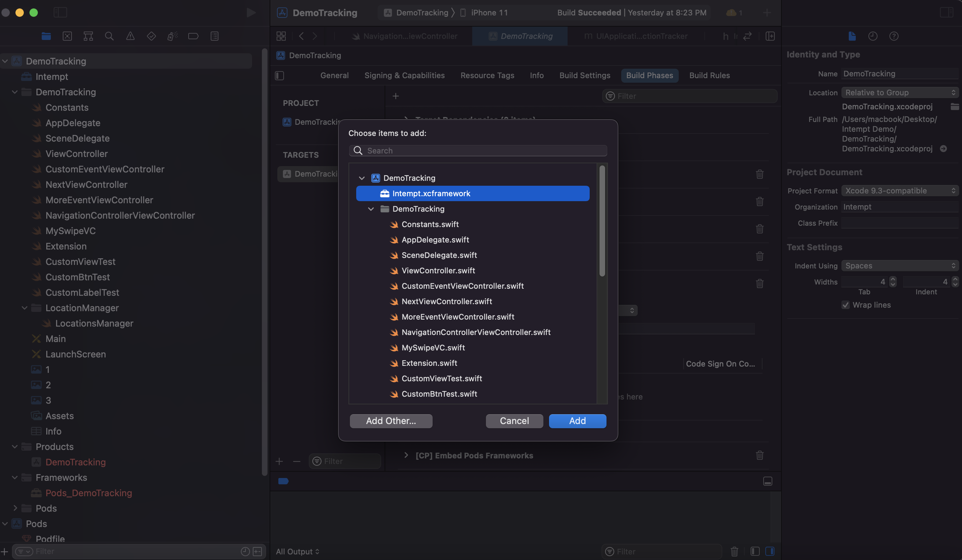
Task: Show only recent files filter
Action: coord(245,551)
